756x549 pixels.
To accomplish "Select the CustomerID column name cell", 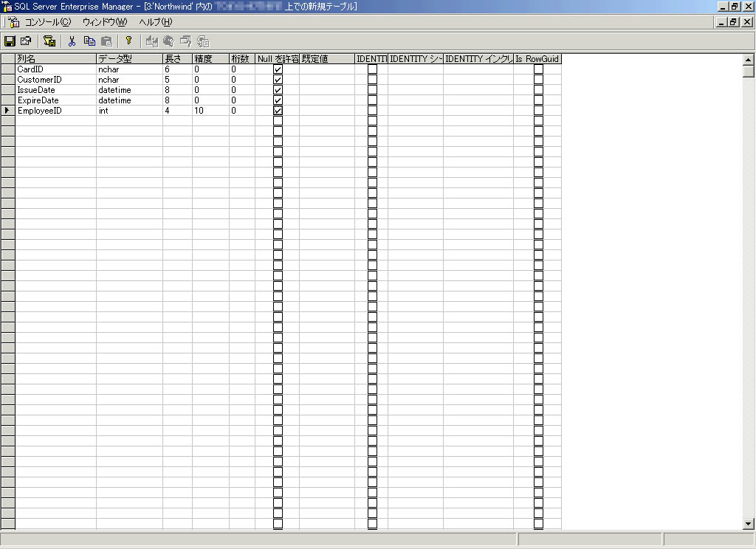I will (56, 80).
